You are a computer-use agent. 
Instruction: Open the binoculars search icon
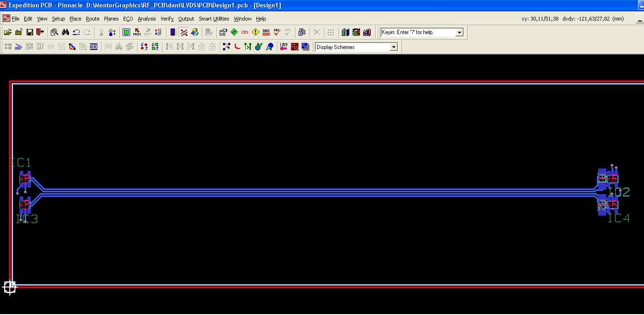click(x=65, y=32)
